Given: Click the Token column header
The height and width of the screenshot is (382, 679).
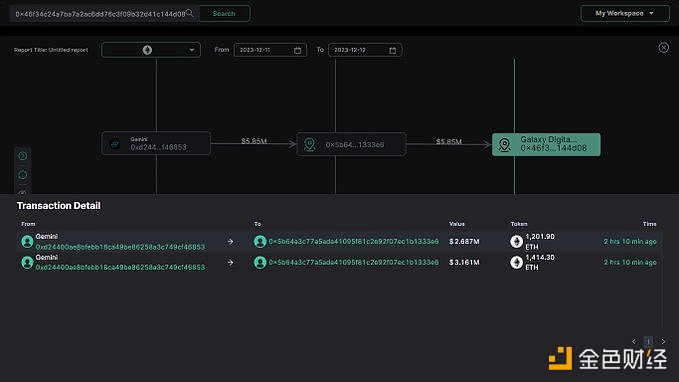Looking at the screenshot, I should click(x=519, y=224).
